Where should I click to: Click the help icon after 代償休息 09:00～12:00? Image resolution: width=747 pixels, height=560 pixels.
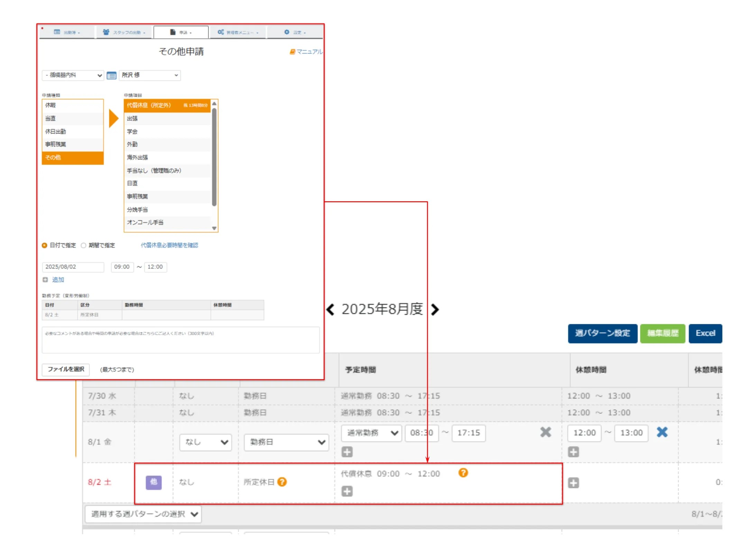click(x=463, y=473)
